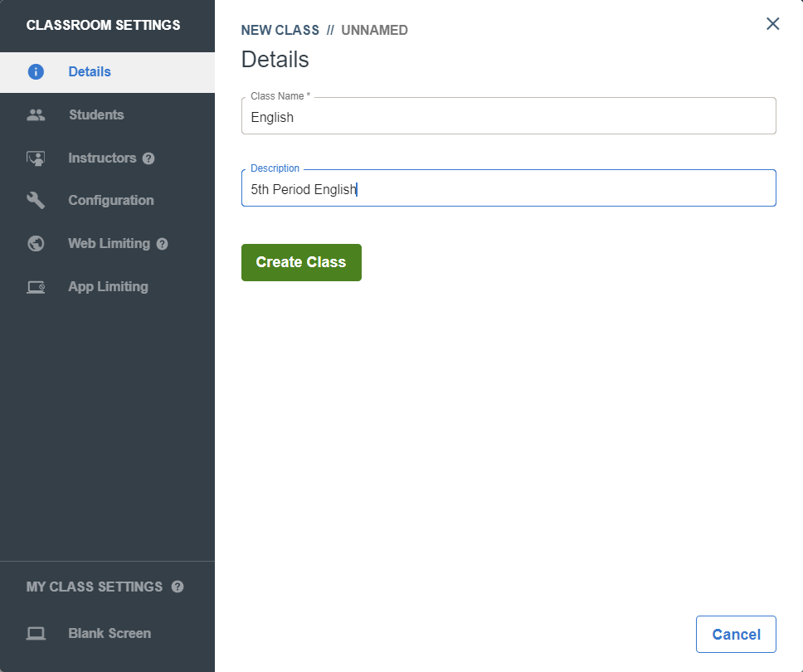The image size is (803, 672).
Task: Click the Details info icon
Action: click(x=36, y=71)
